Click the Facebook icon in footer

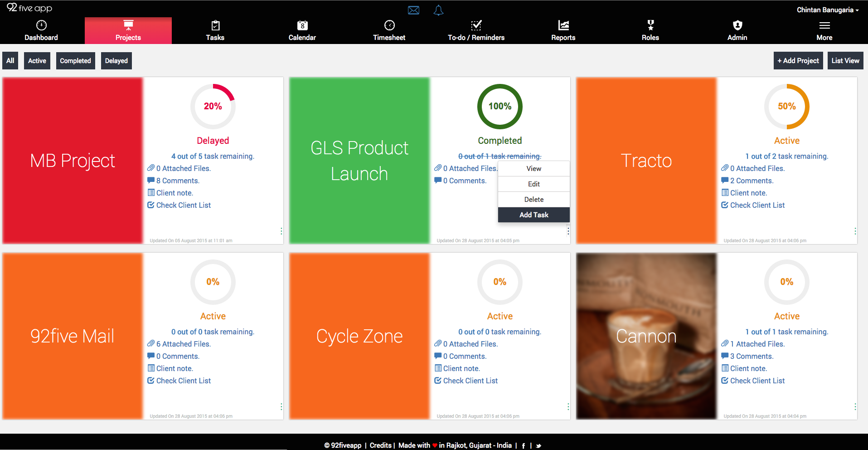pyautogui.click(x=524, y=446)
